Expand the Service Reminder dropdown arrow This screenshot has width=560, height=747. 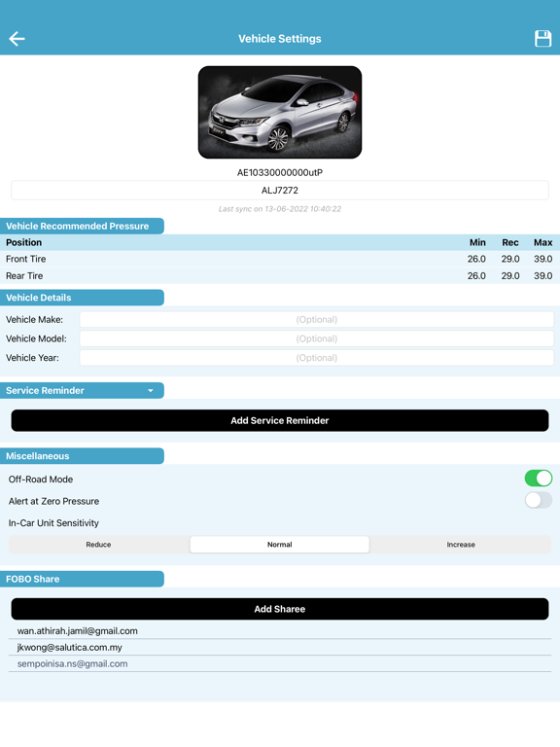point(151,391)
